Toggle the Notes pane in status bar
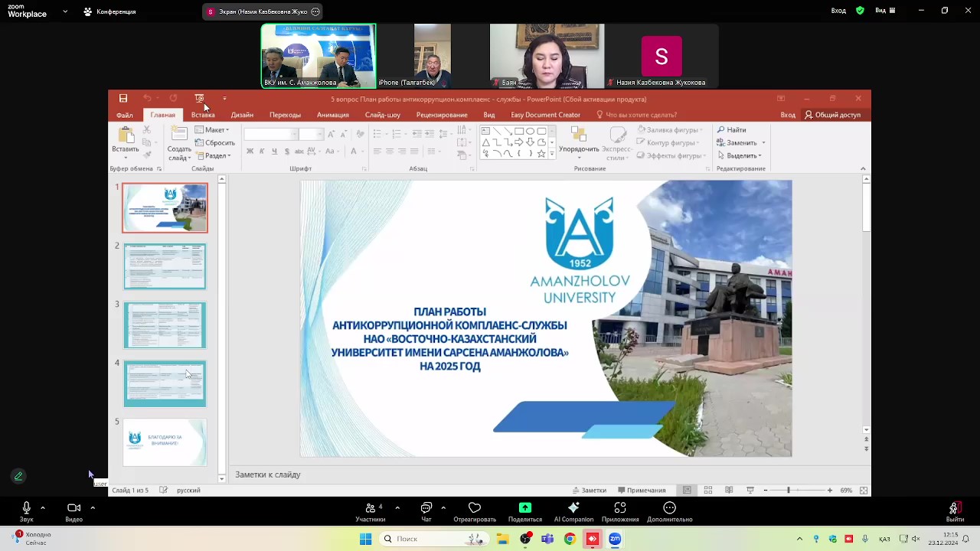The width and height of the screenshot is (980, 551). (x=589, y=490)
